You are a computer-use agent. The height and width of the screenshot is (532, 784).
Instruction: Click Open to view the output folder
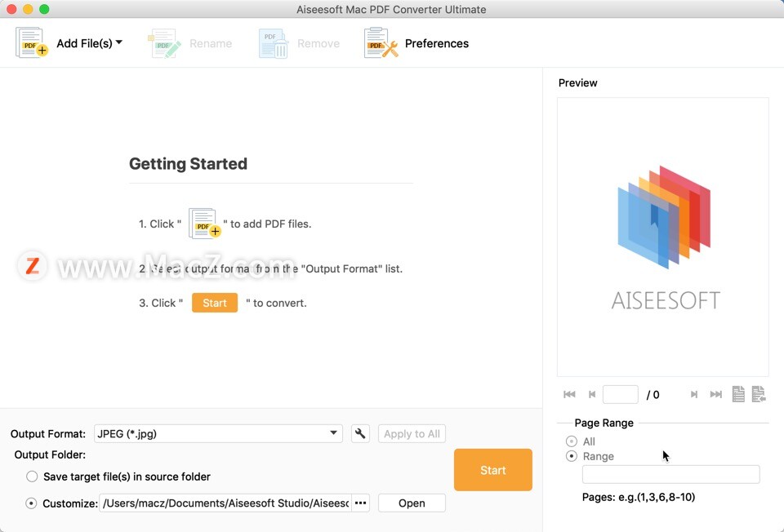click(x=412, y=503)
